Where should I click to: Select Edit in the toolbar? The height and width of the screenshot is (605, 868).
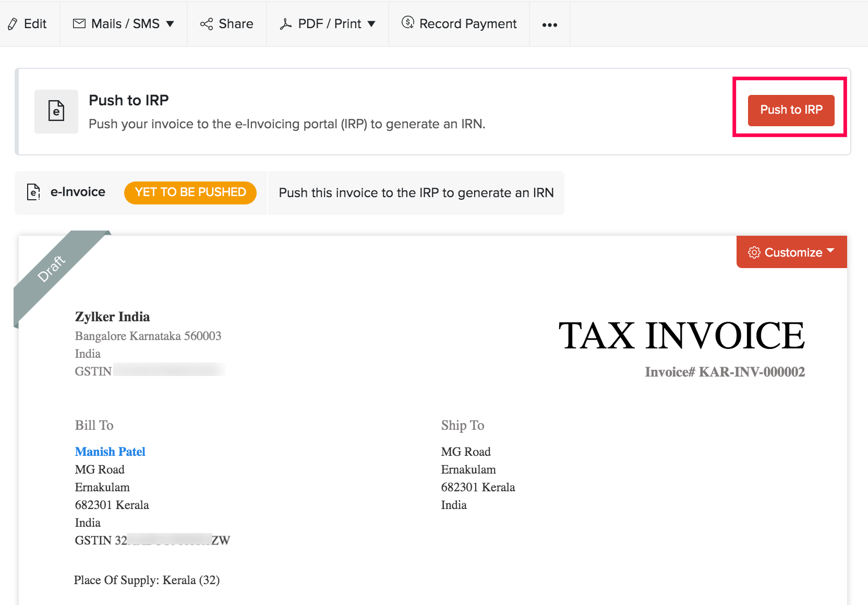coord(35,24)
